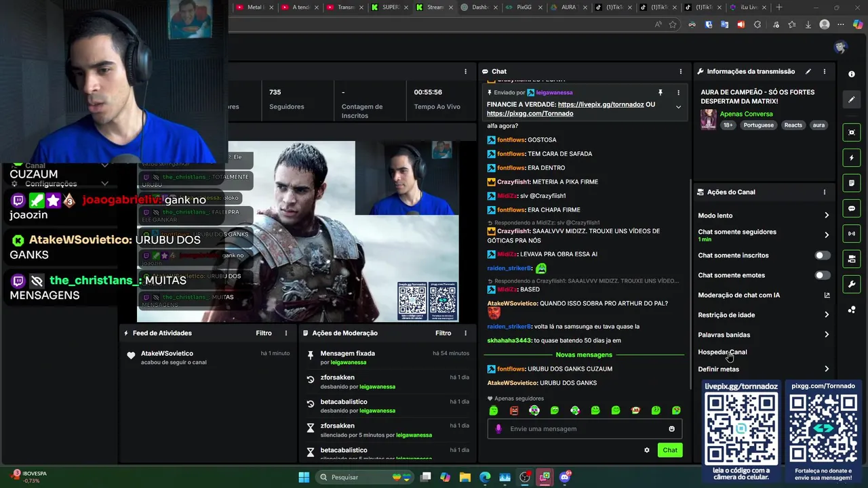Collapse the pinned message with chevron

(x=678, y=107)
